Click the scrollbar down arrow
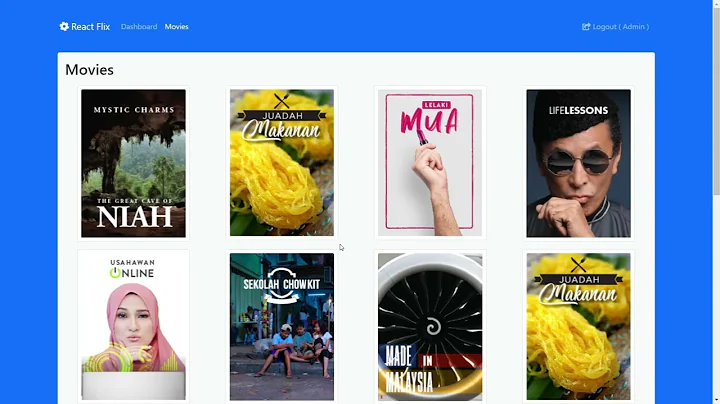Viewport: 720px width, 404px height. [716, 401]
